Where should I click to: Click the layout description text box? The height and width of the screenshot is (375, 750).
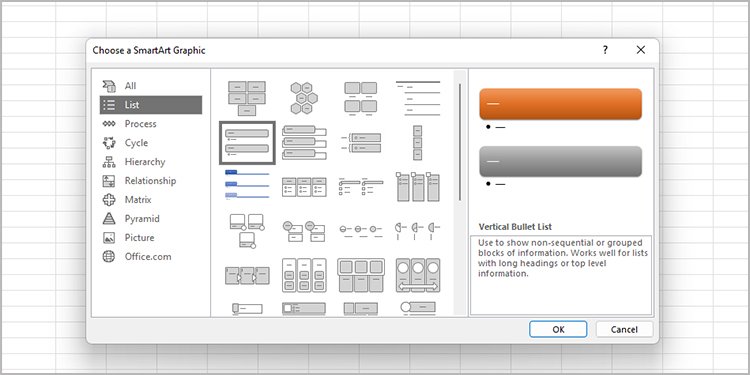[x=561, y=275]
